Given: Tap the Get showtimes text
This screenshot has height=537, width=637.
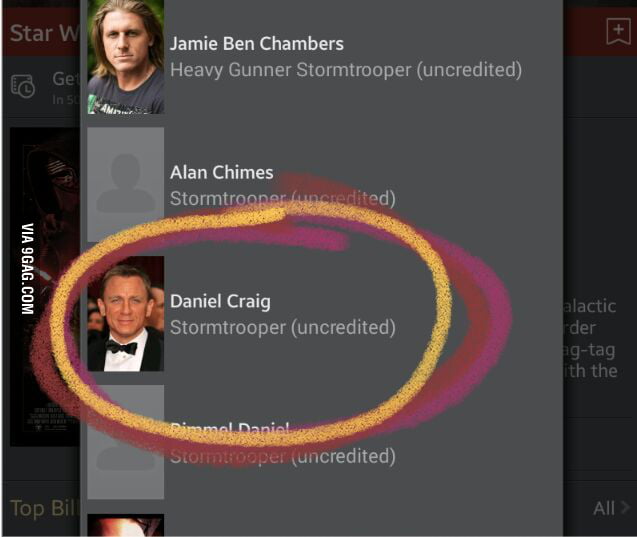Looking at the screenshot, I should 66,79.
